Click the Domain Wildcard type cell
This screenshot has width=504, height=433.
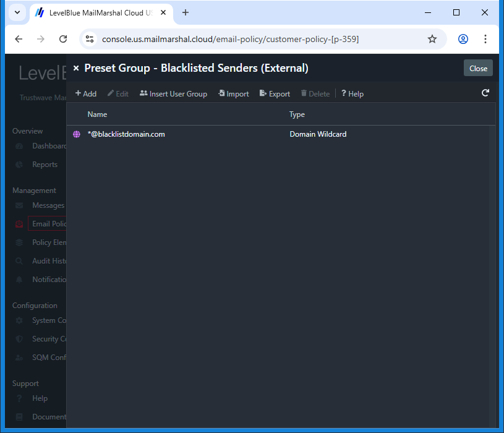point(318,134)
